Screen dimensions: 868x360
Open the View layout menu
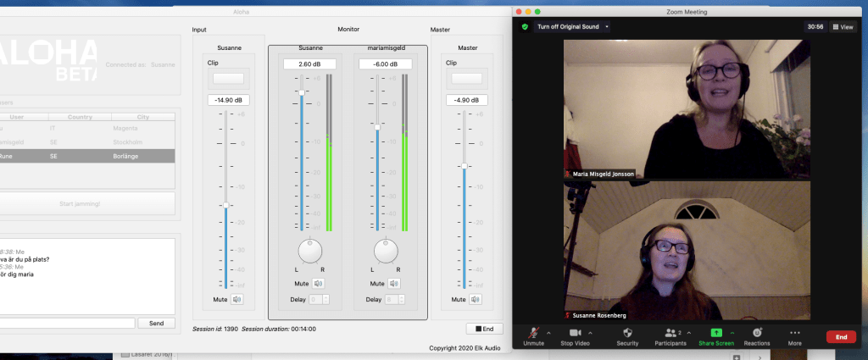pos(843,26)
